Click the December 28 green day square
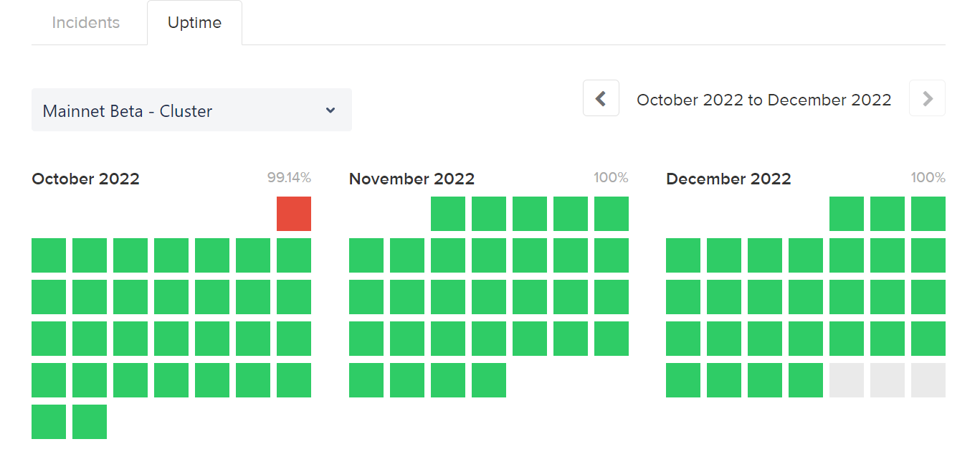 click(806, 380)
